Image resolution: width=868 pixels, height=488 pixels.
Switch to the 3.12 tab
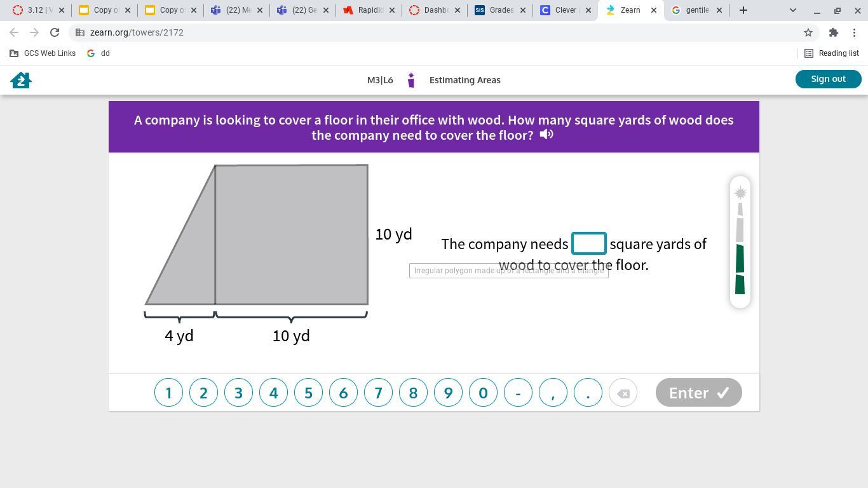38,10
